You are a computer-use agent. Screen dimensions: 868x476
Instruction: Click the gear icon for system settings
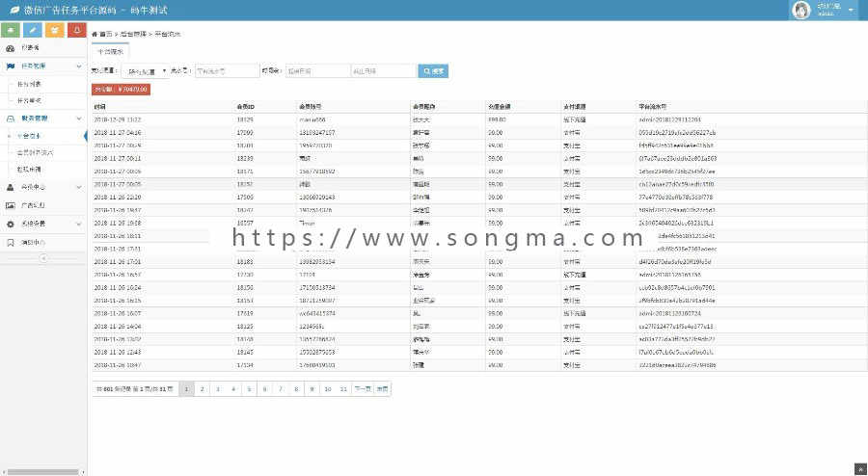tap(11, 224)
